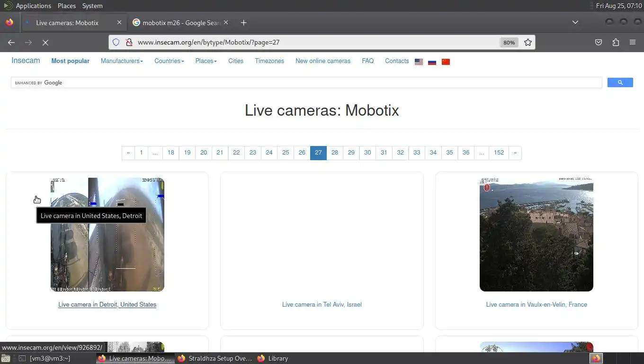The height and width of the screenshot is (364, 644).
Task: Switch to Library window in taskbar
Action: coord(273,358)
